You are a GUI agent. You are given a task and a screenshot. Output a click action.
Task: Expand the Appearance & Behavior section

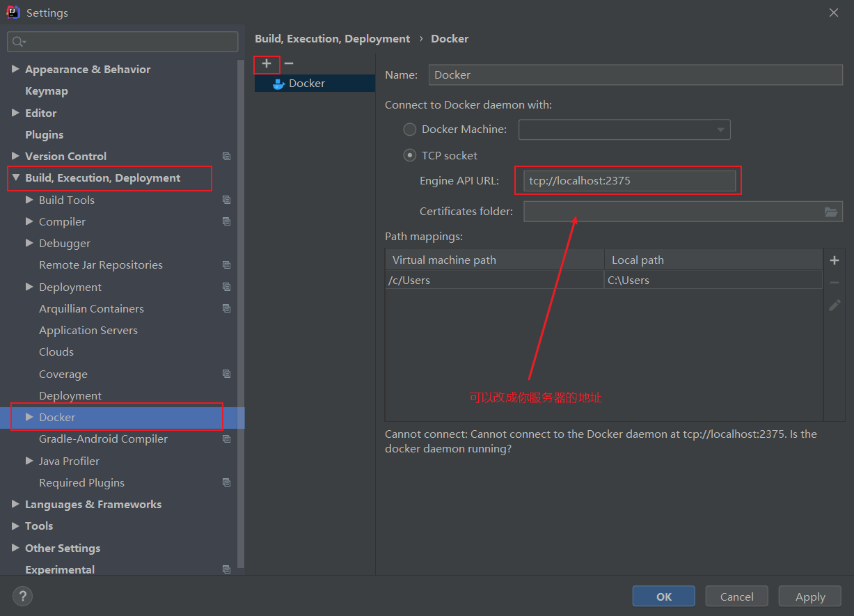pos(15,70)
